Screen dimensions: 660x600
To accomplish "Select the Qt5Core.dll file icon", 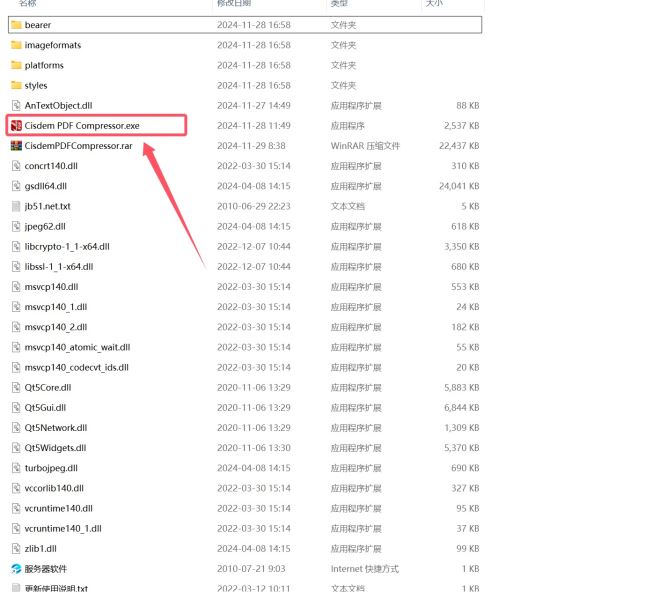I will tap(16, 387).
